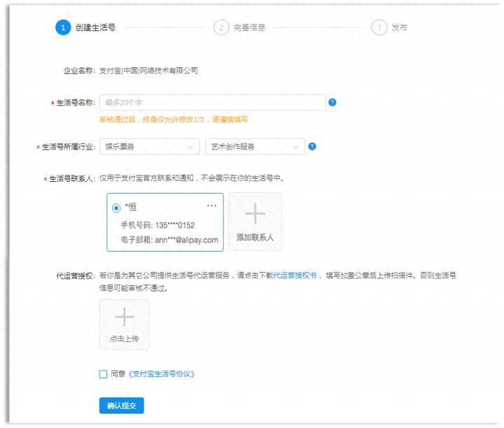Viewport: 504px width, 428px height.
Task: Open the three-dot menu on contact card
Action: pyautogui.click(x=211, y=206)
